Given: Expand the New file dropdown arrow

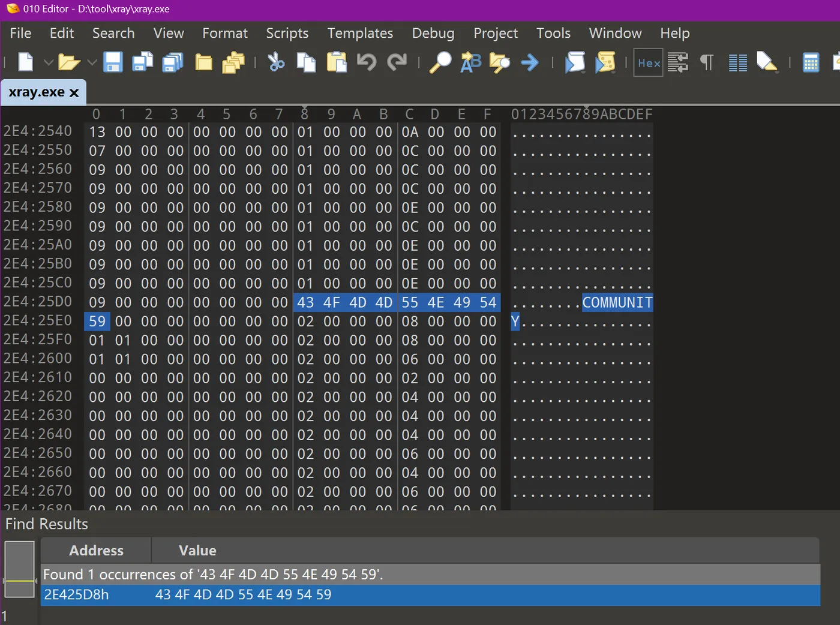Looking at the screenshot, I should [49, 62].
